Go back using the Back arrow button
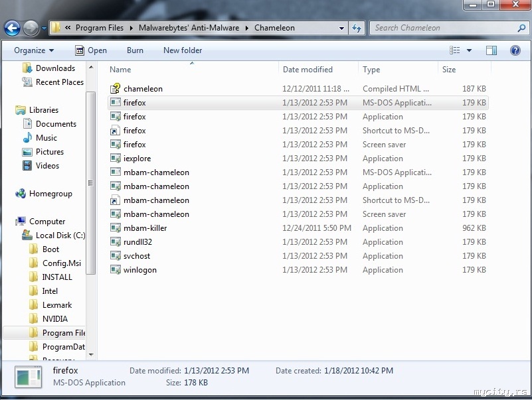 12,28
